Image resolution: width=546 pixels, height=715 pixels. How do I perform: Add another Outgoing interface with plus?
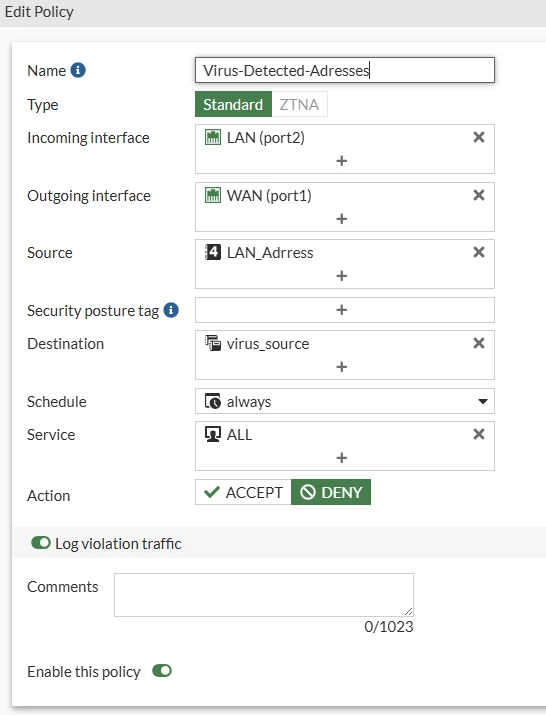tap(342, 219)
